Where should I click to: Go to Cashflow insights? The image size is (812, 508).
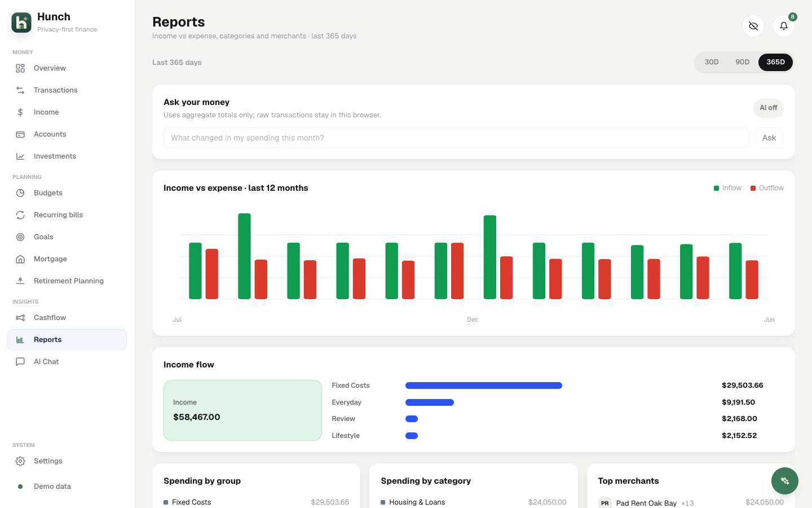[50, 318]
